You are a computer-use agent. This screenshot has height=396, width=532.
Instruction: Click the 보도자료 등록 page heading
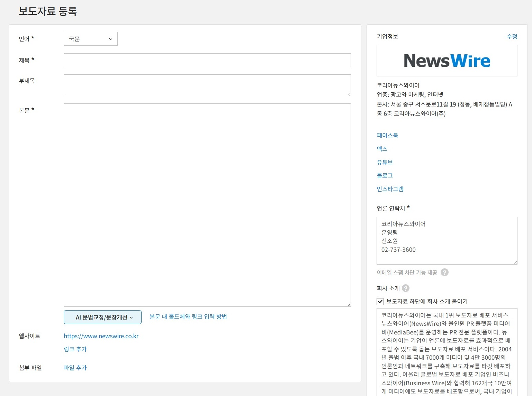tap(48, 11)
